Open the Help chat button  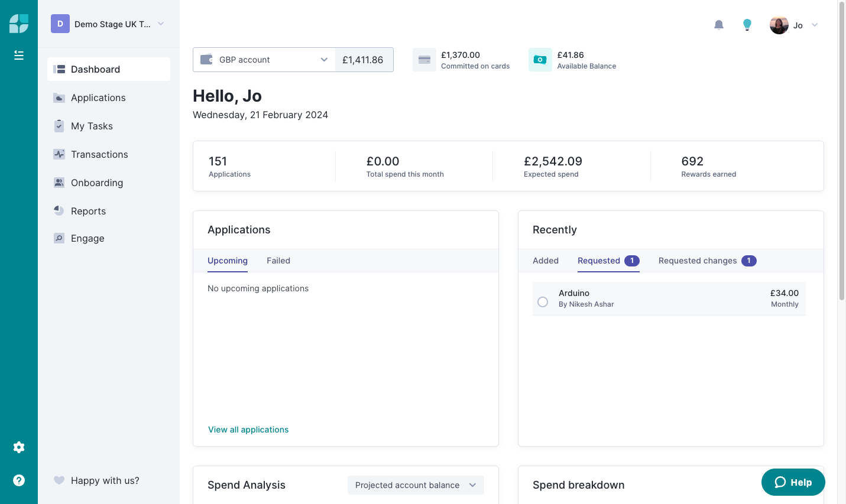[793, 482]
